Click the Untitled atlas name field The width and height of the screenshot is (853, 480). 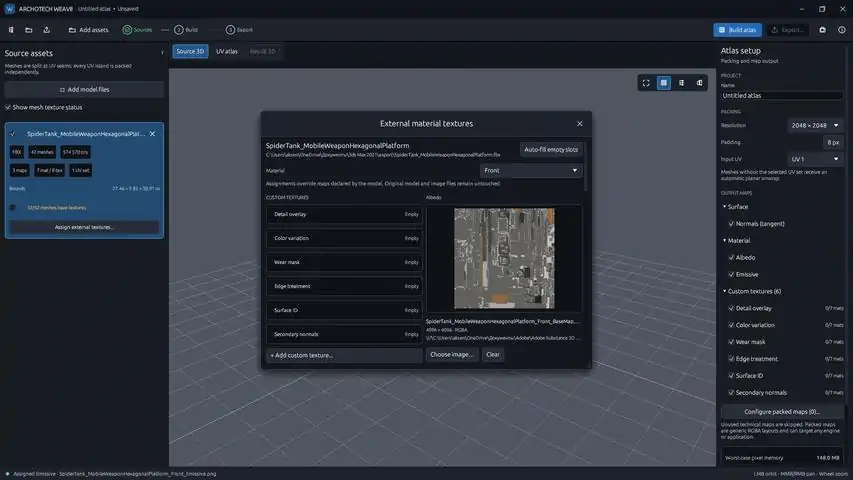click(x=782, y=95)
